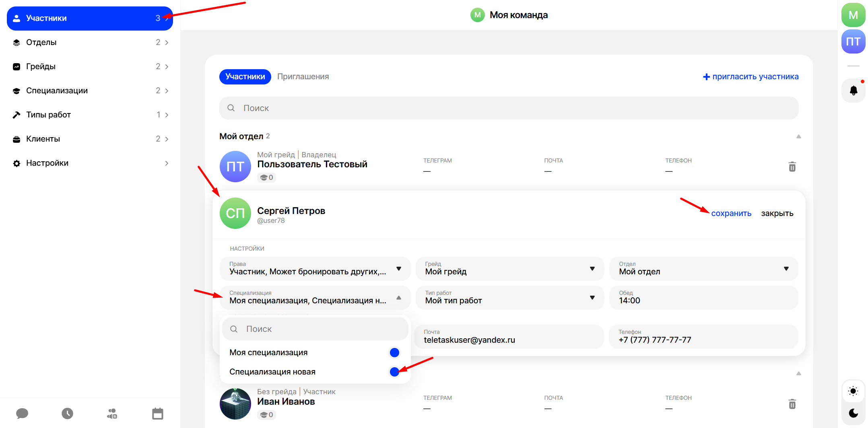Switch to the Приглашения tab
The image size is (868, 428).
tap(303, 76)
